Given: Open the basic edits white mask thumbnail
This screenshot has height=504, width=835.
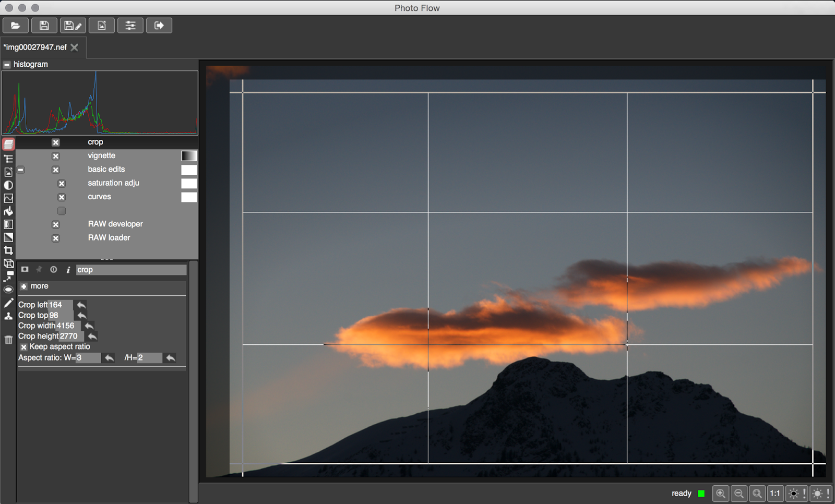Looking at the screenshot, I should [x=189, y=170].
